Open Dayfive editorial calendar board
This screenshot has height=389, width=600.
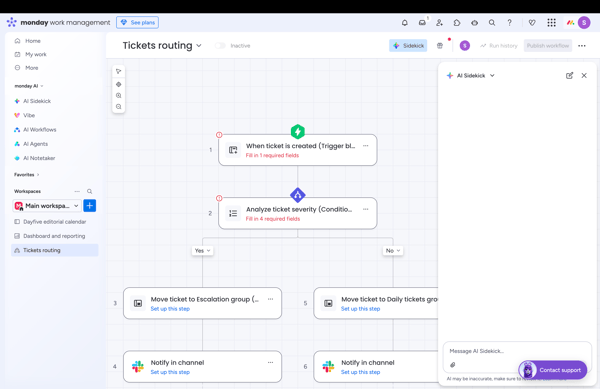click(54, 222)
